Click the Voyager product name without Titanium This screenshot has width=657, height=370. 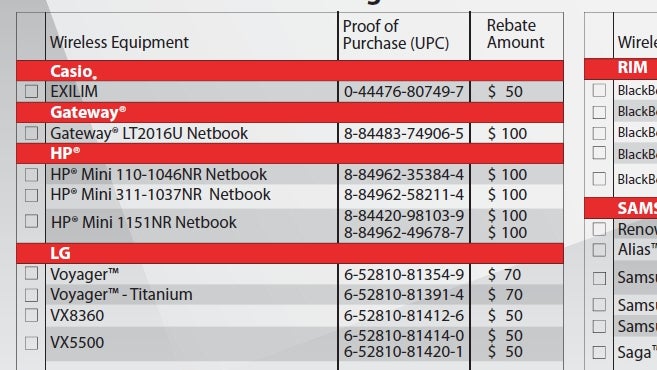click(x=85, y=275)
